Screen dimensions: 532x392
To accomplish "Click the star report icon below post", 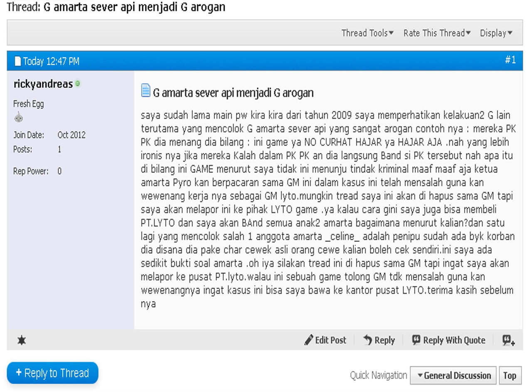I will pos(22,340).
